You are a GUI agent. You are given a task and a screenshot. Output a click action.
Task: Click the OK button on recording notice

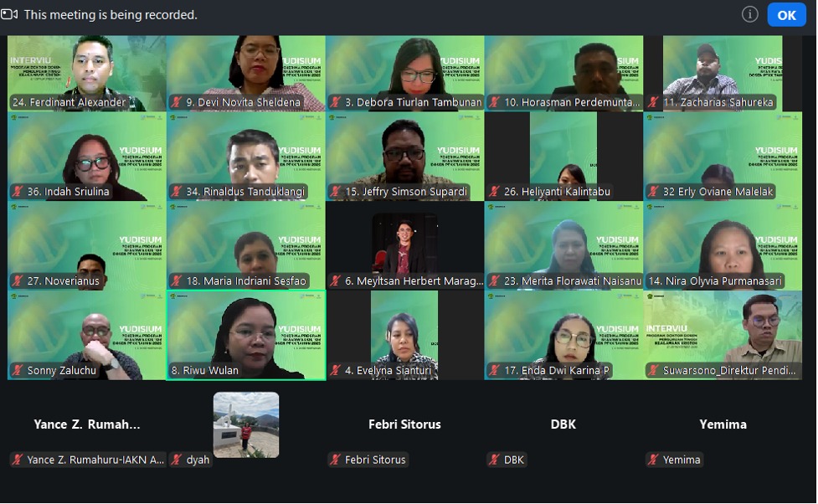tap(786, 14)
